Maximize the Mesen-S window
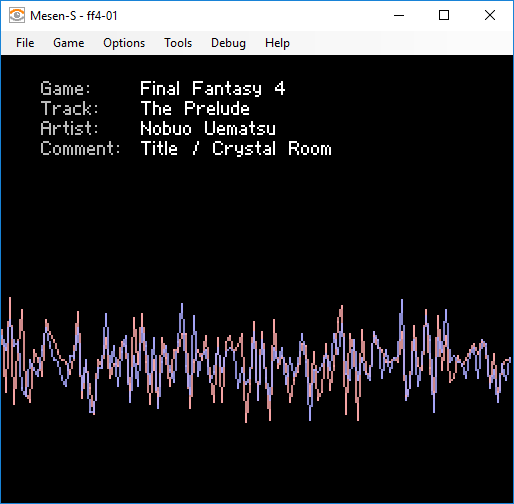 [x=444, y=15]
